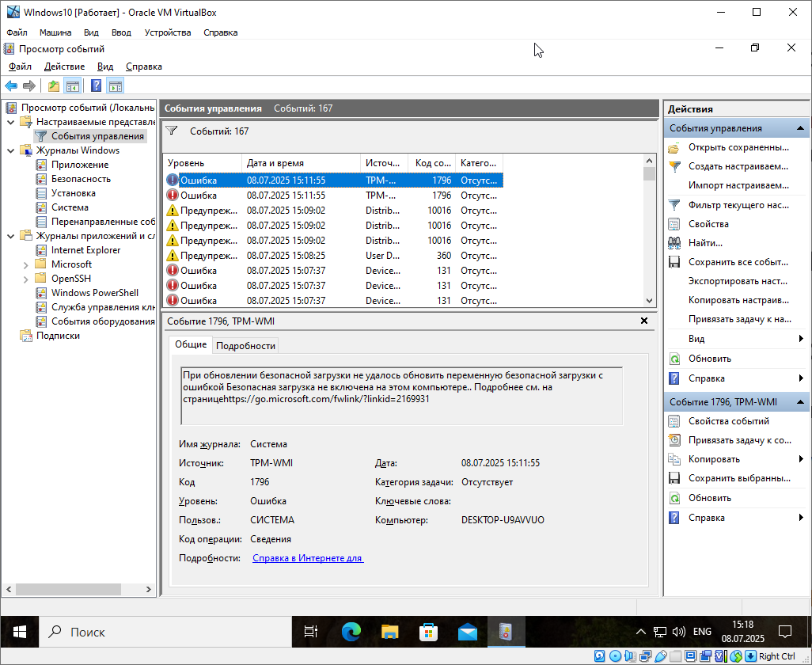This screenshot has width=812, height=665.
Task: Click the Copy icon in Actions pane
Action: point(674,459)
